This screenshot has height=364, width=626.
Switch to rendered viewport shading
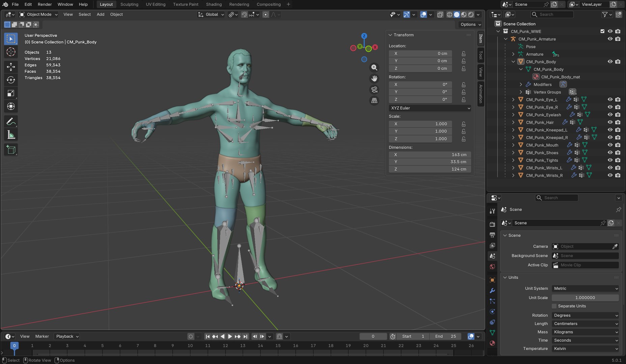coord(471,14)
